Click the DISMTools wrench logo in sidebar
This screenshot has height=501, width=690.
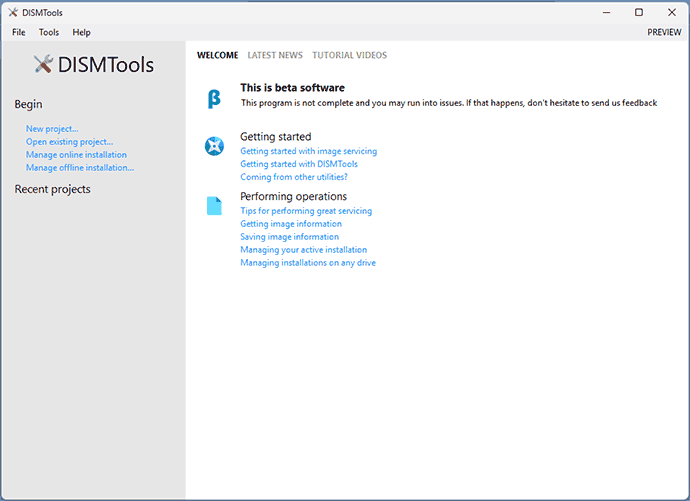coord(44,64)
